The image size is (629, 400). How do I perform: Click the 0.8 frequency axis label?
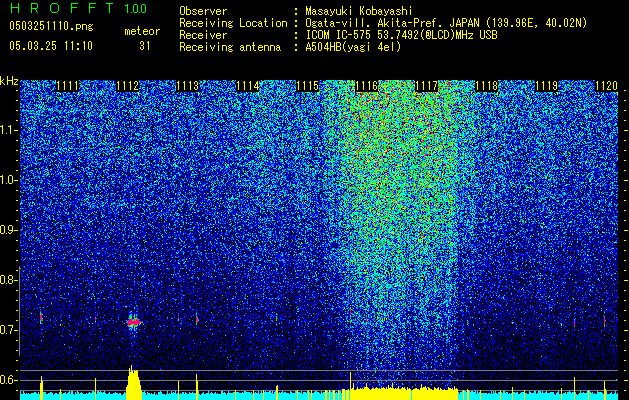(x=9, y=280)
